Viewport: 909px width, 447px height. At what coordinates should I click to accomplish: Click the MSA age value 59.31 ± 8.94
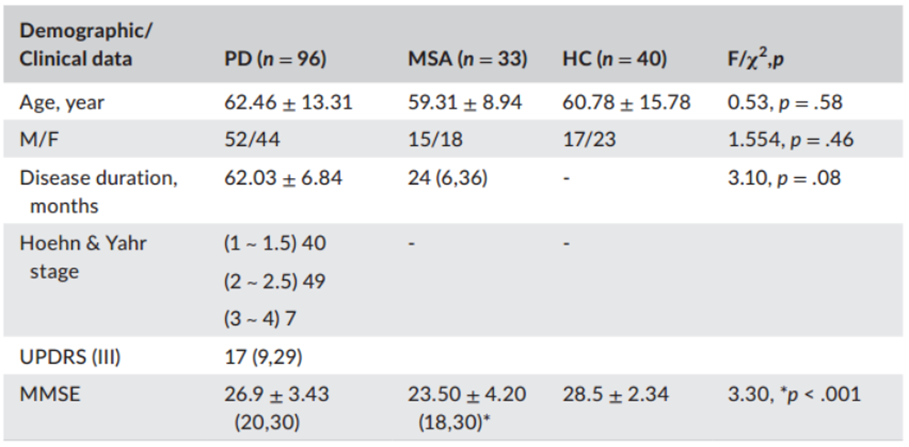click(x=469, y=102)
